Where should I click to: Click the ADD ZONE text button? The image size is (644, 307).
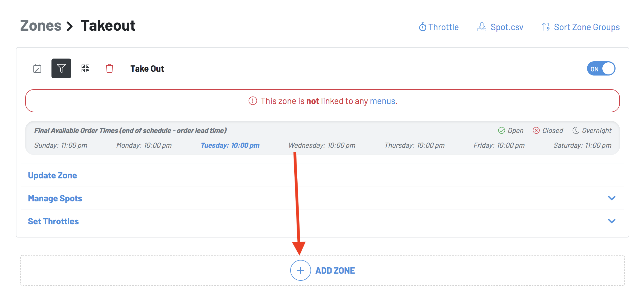pos(335,271)
